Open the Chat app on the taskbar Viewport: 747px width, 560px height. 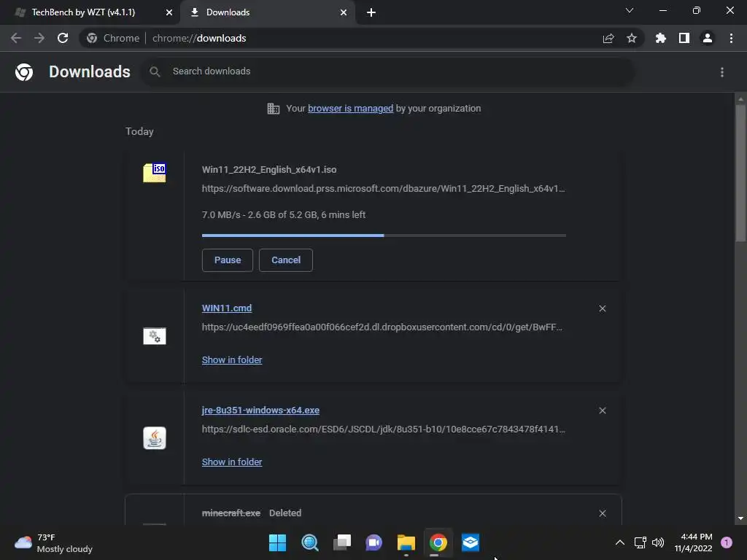374,542
